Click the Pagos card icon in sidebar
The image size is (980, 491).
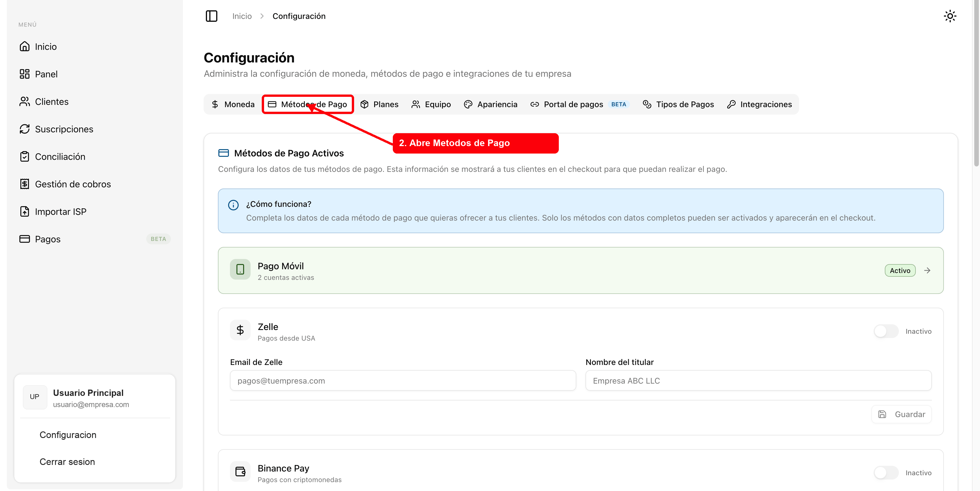click(25, 239)
